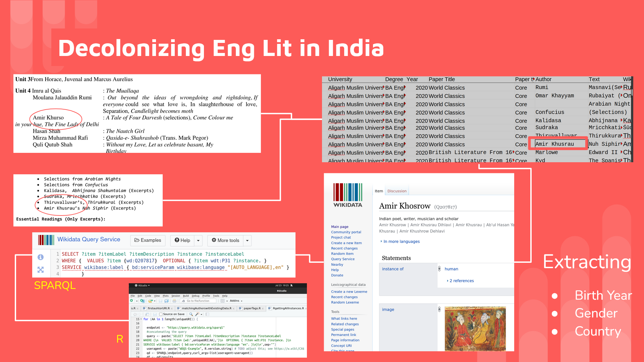Image resolution: width=644 pixels, height=362 pixels.
Task: Enable the Source on Save checkbox
Action: tap(161, 314)
